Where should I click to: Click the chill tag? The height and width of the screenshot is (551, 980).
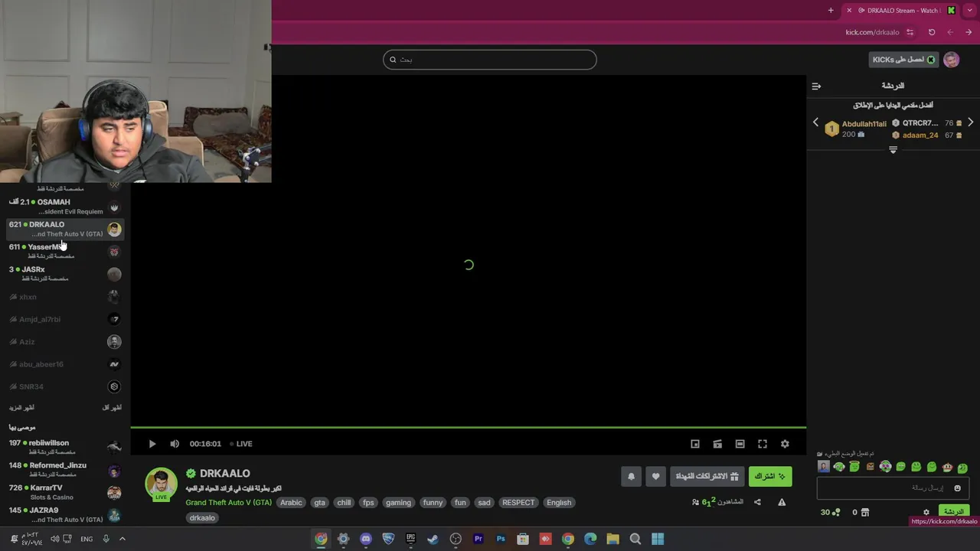(344, 503)
